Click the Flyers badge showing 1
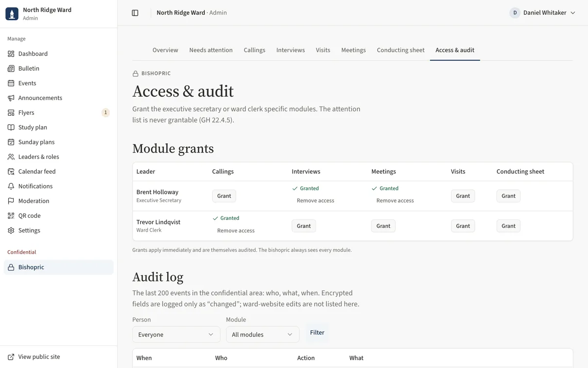588x368 pixels. 105,112
